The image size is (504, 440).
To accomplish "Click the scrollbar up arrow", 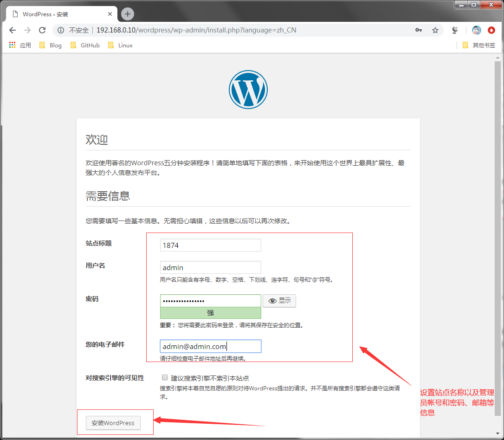I will pos(498,58).
